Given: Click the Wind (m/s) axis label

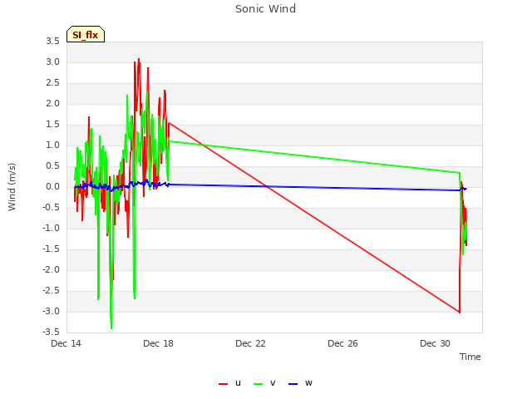Looking at the screenshot, I should tap(12, 187).
